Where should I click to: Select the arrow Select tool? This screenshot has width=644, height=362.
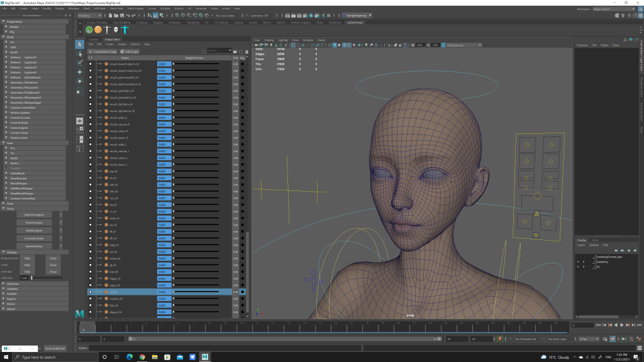click(x=80, y=44)
